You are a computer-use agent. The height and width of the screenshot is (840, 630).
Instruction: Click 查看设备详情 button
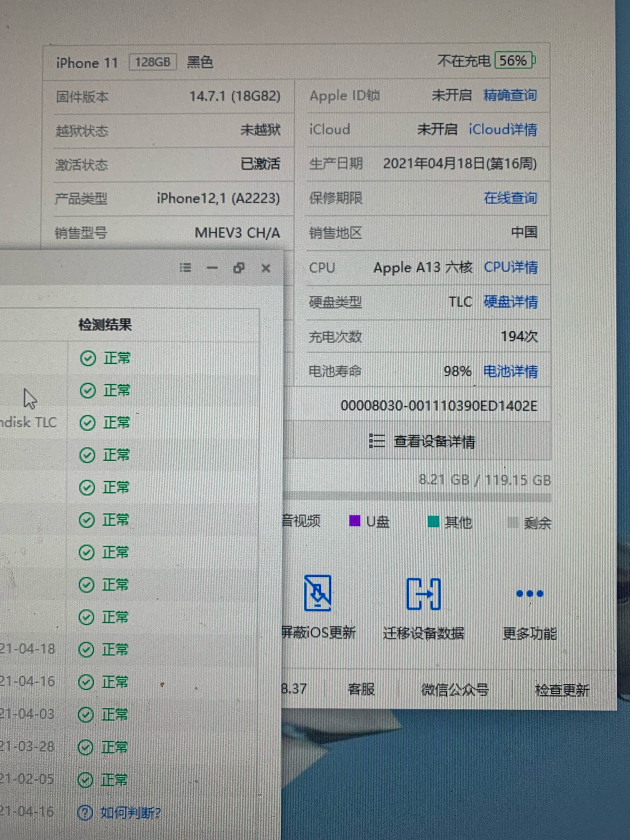point(422,441)
